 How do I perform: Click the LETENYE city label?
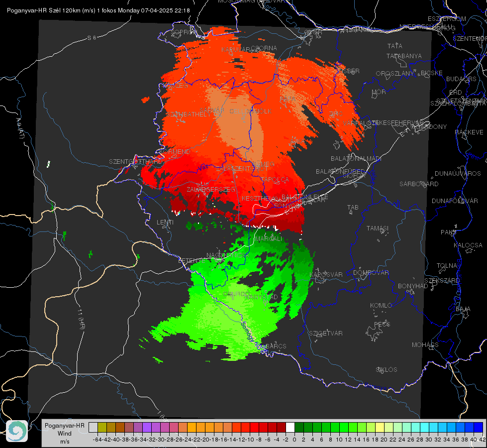192,260
